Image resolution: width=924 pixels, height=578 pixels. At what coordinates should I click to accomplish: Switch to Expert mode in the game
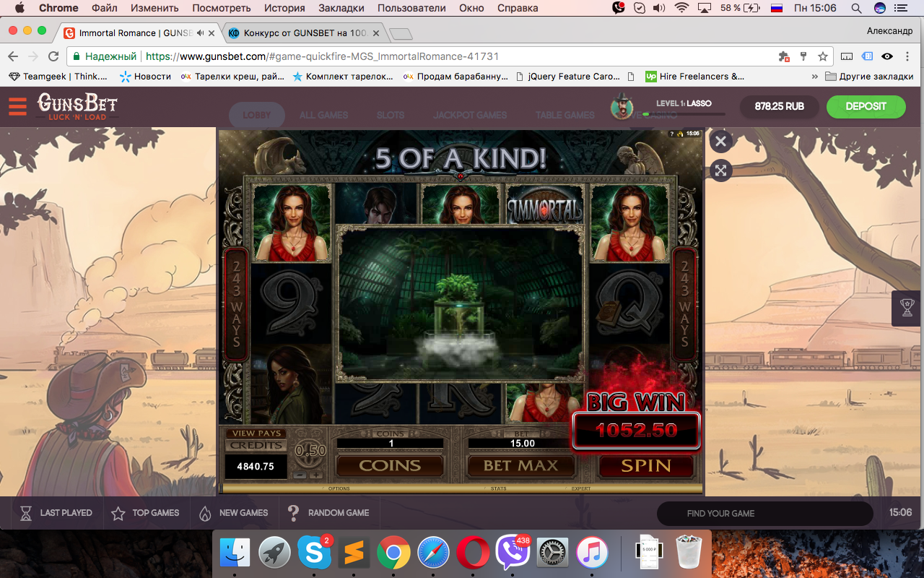pos(581,488)
